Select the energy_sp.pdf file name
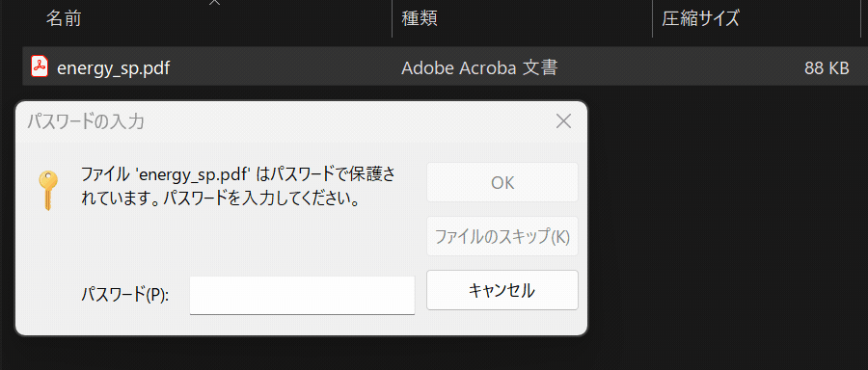868x370 pixels. pyautogui.click(x=114, y=68)
